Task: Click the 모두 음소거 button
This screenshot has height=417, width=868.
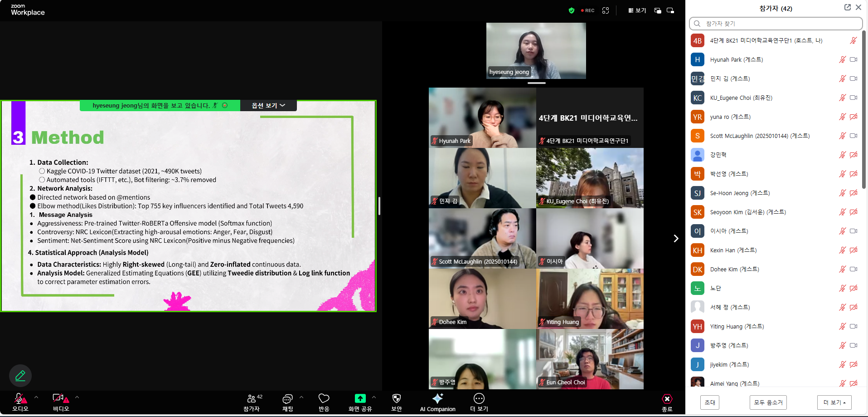Action: (768, 402)
